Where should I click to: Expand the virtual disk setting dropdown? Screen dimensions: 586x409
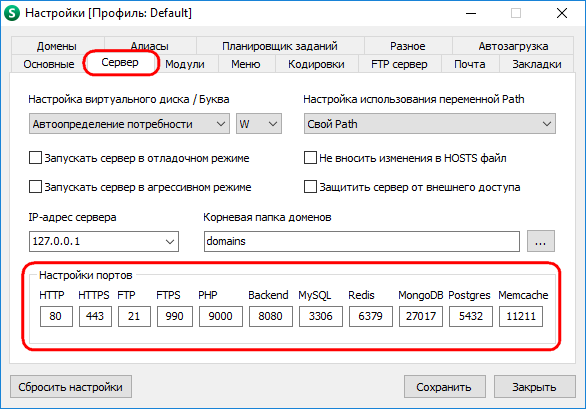coord(129,124)
